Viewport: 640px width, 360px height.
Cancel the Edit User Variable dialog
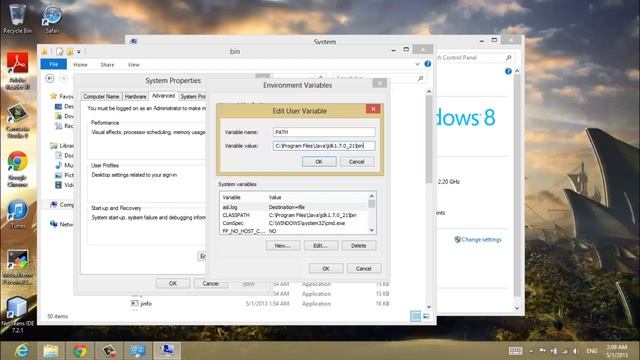point(357,162)
